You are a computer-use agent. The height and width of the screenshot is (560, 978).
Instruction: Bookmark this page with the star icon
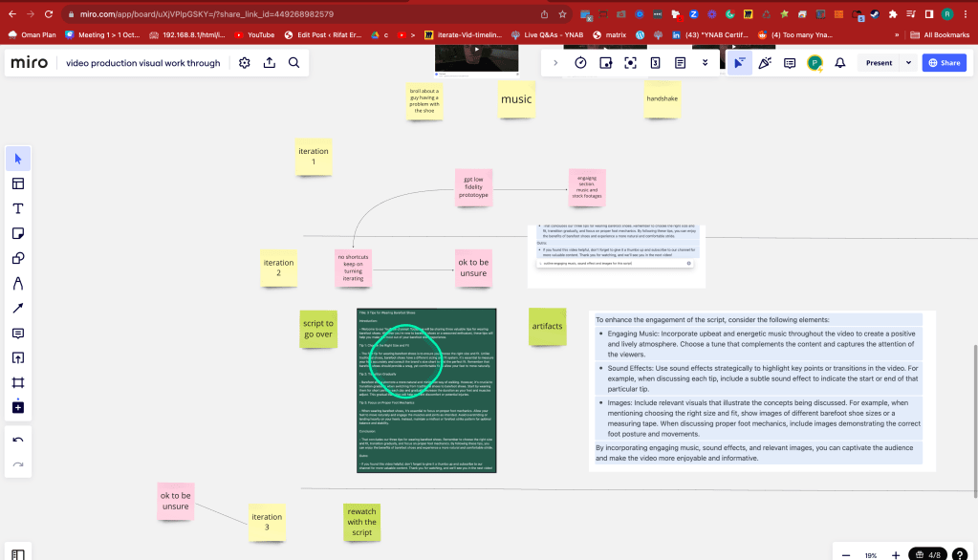tap(562, 13)
